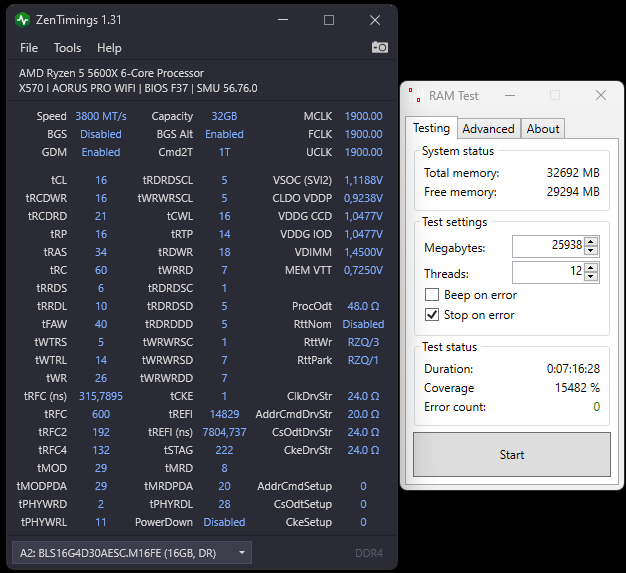Click the ZenTimings screenshot camera icon
This screenshot has height=573, width=626.
[379, 48]
